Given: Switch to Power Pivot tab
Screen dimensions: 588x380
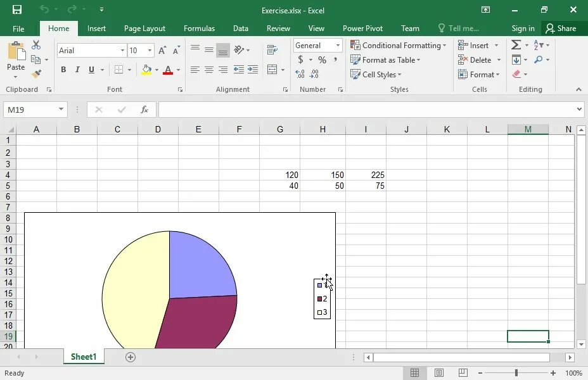Looking at the screenshot, I should 362,28.
